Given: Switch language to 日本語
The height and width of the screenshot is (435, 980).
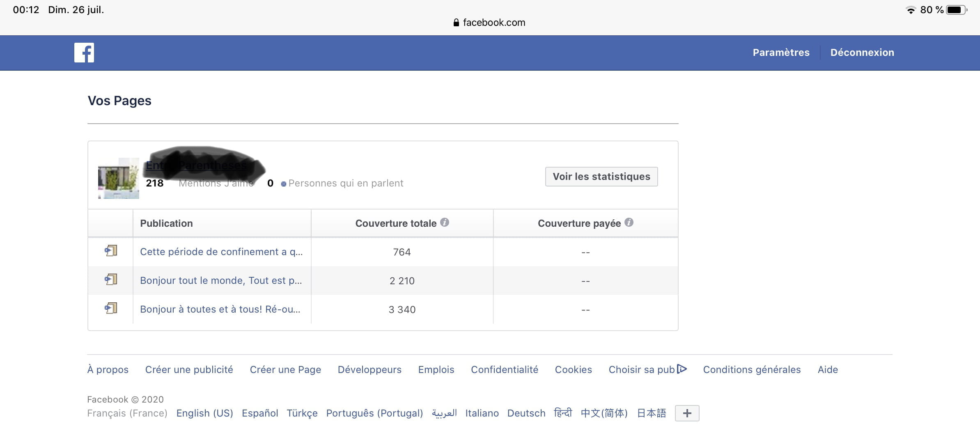Looking at the screenshot, I should point(652,413).
